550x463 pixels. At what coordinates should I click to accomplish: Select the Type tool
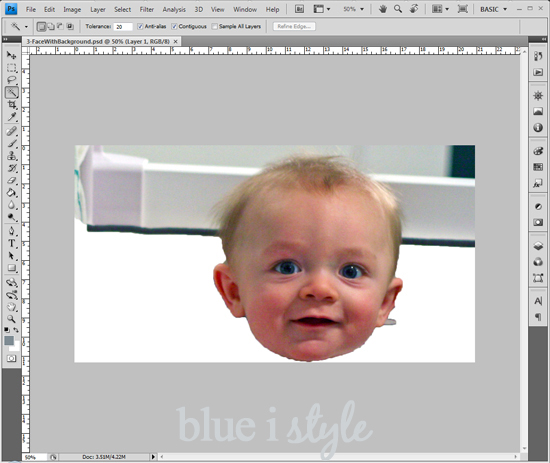click(x=12, y=243)
